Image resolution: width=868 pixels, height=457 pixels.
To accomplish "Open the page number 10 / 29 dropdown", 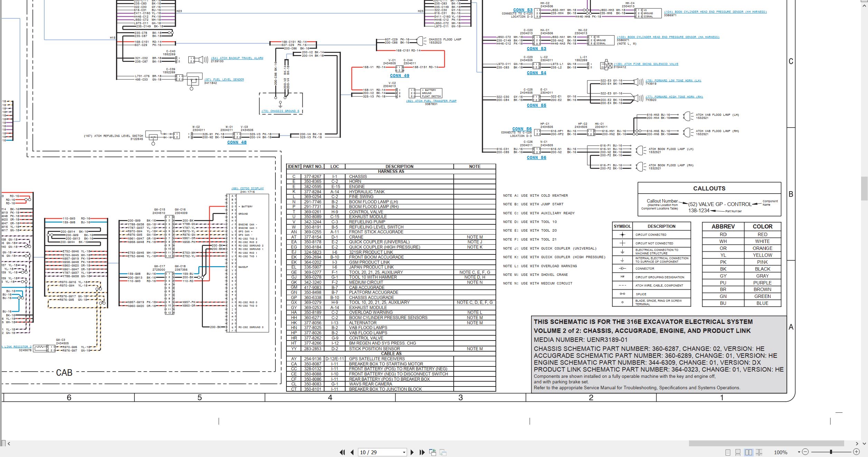I will (x=404, y=452).
